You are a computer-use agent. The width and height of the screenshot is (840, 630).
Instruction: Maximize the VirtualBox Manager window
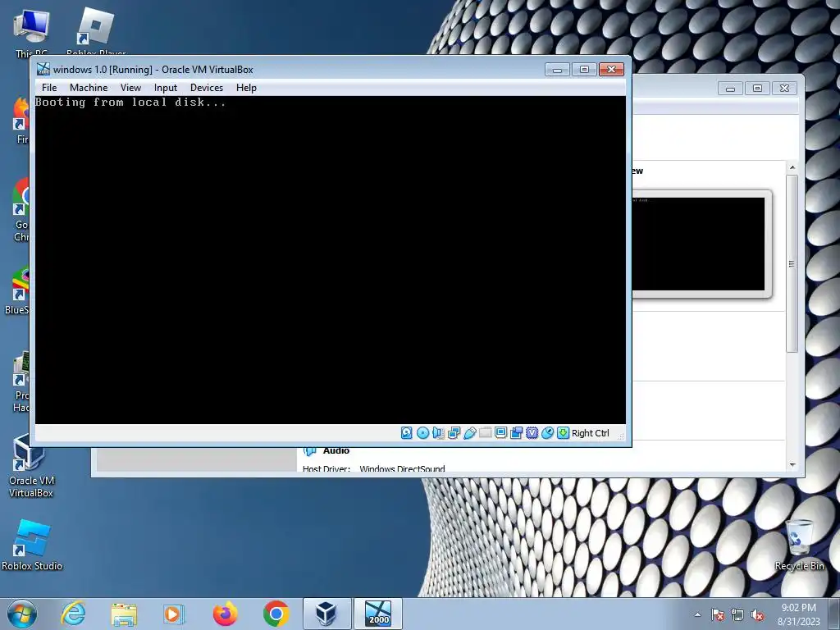coord(757,89)
